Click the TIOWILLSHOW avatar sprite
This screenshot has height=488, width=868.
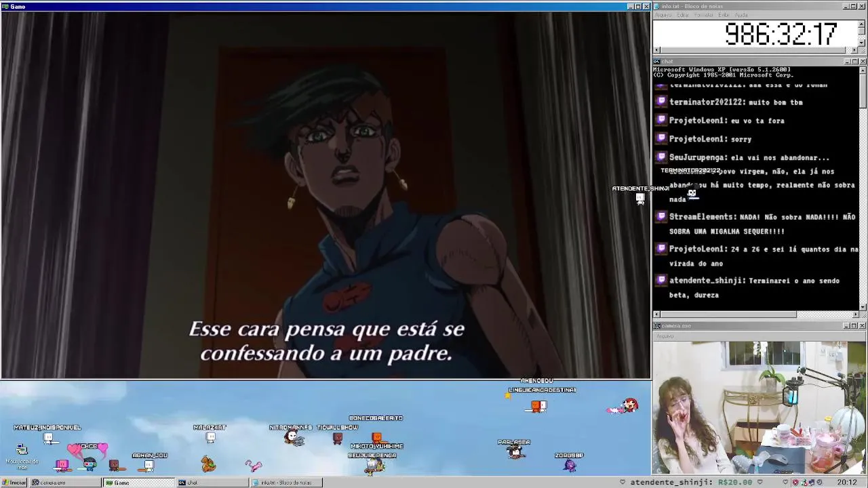click(337, 438)
